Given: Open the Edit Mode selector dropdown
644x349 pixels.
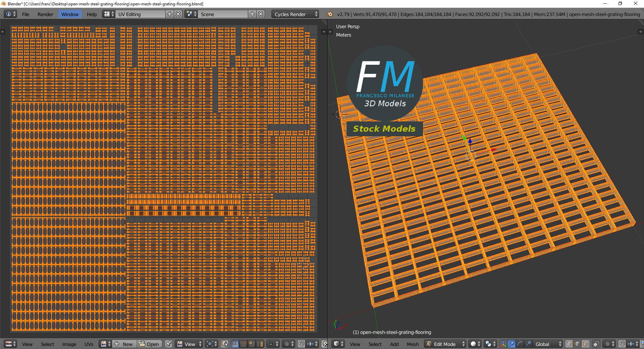Looking at the screenshot, I should [446, 344].
